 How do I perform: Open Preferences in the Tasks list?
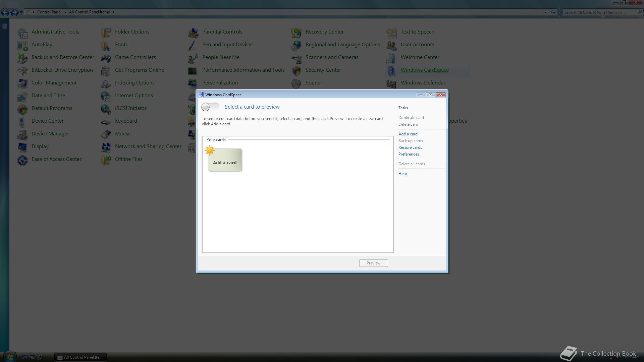pyautogui.click(x=409, y=154)
